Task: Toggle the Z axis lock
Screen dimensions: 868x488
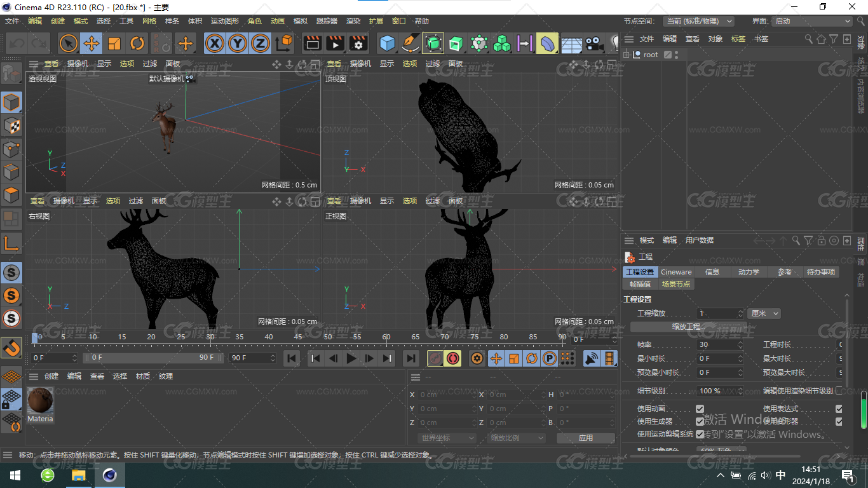Action: tap(260, 43)
